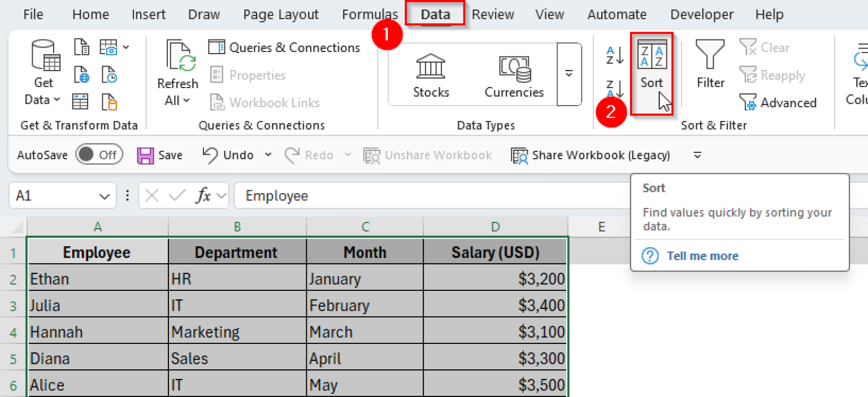The width and height of the screenshot is (868, 397).
Task: Select cell E1 in the worksheet
Action: pyautogui.click(x=601, y=251)
